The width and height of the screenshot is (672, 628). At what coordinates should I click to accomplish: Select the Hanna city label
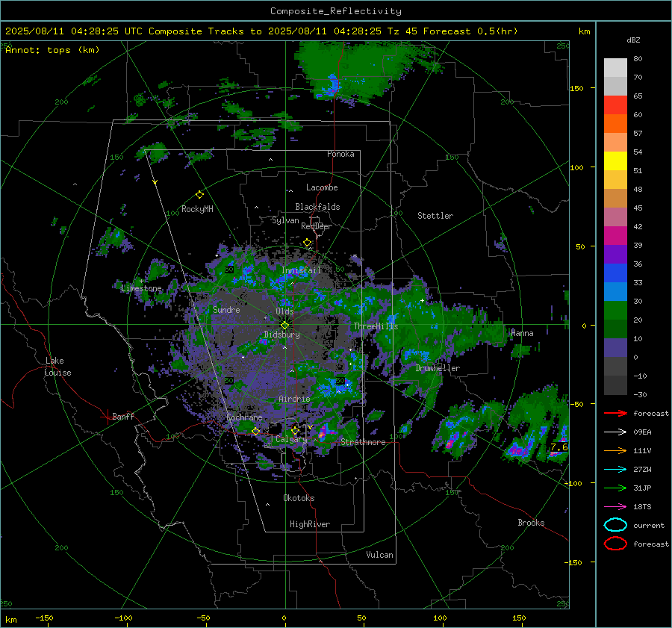pyautogui.click(x=522, y=333)
